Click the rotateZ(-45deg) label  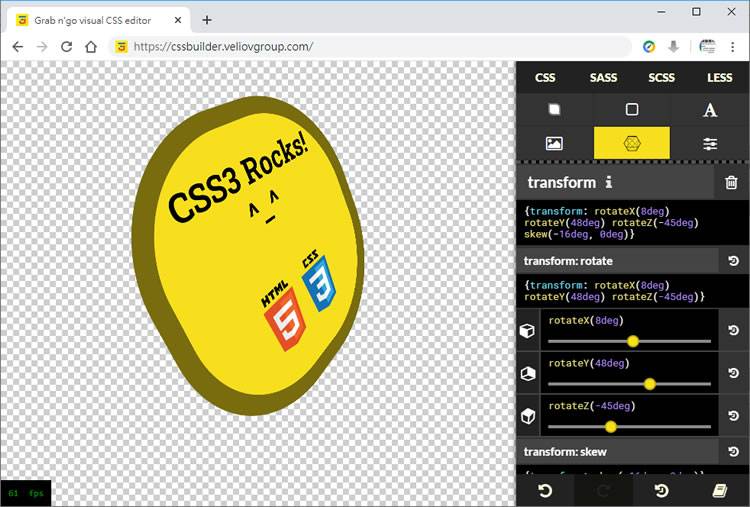[592, 406]
